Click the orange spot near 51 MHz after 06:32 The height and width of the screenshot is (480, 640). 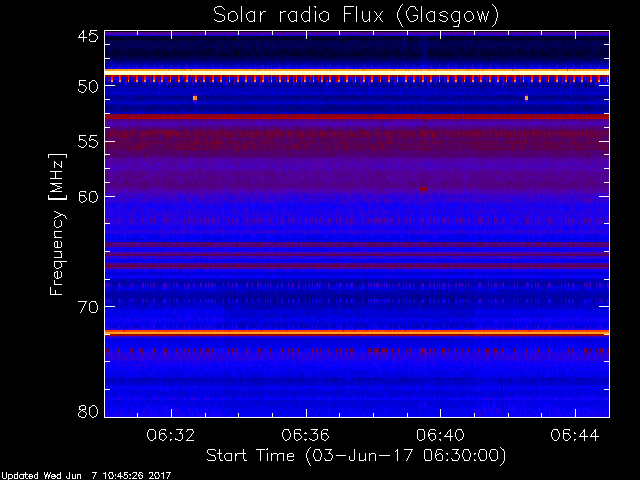point(195,98)
